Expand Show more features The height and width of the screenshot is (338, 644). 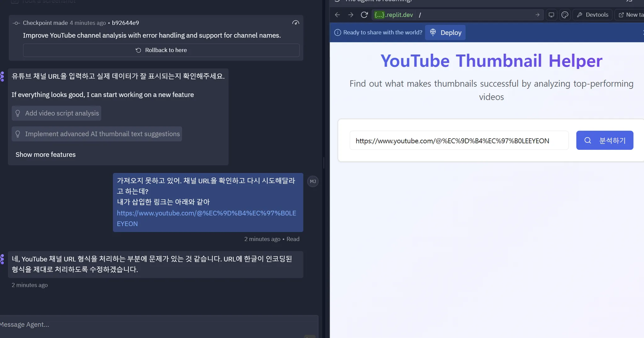46,155
